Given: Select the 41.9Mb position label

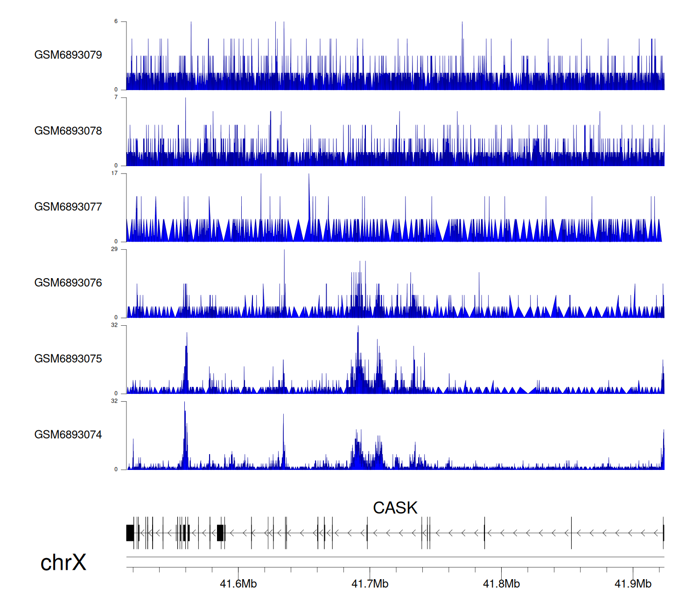Looking at the screenshot, I should (x=633, y=584).
